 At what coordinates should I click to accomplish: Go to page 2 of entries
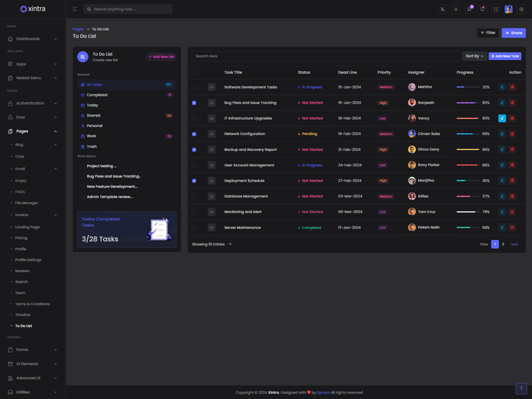pos(503,244)
